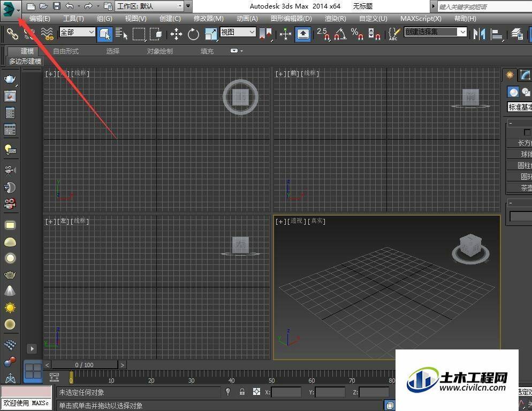Click the Align tool icon
This screenshot has width=532, height=411.
[x=497, y=34]
